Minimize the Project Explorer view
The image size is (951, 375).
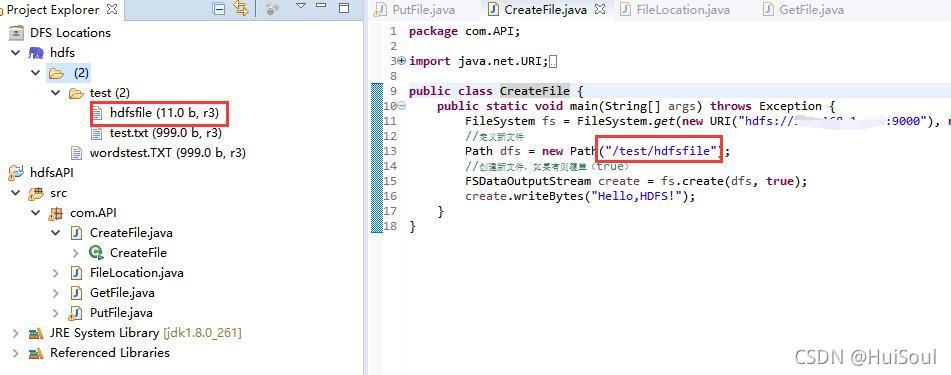(x=321, y=5)
